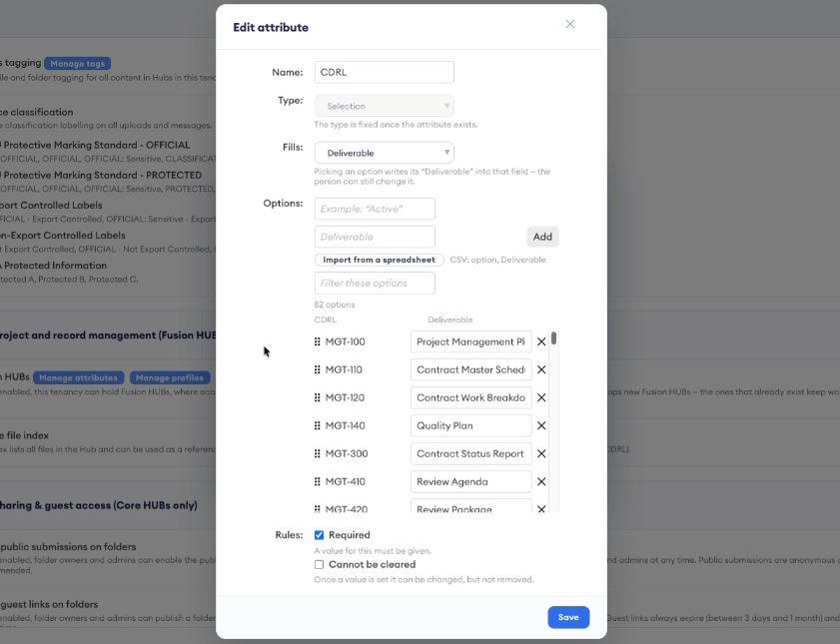The width and height of the screenshot is (840, 644).
Task: Click the MGT-100 option label
Action: [345, 341]
